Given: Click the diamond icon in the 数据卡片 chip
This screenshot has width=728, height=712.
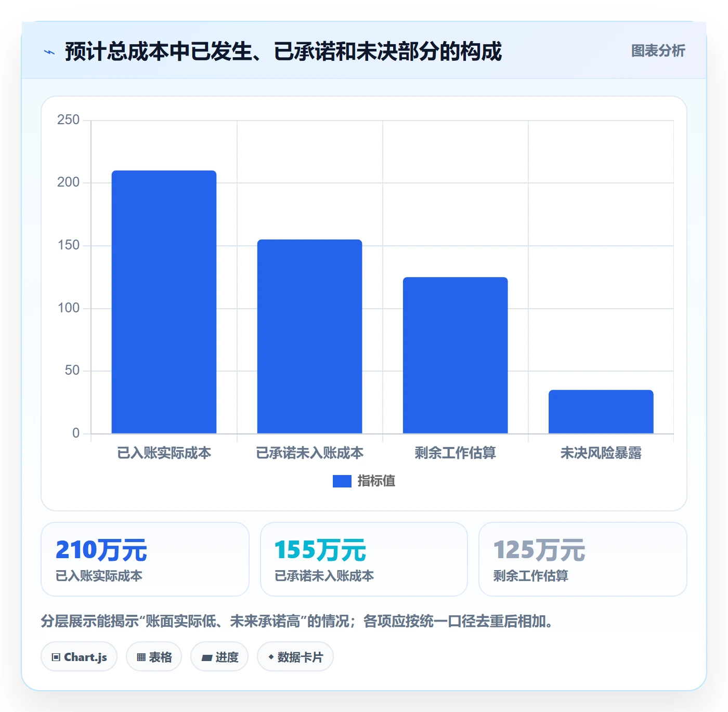Looking at the screenshot, I should pos(271,657).
